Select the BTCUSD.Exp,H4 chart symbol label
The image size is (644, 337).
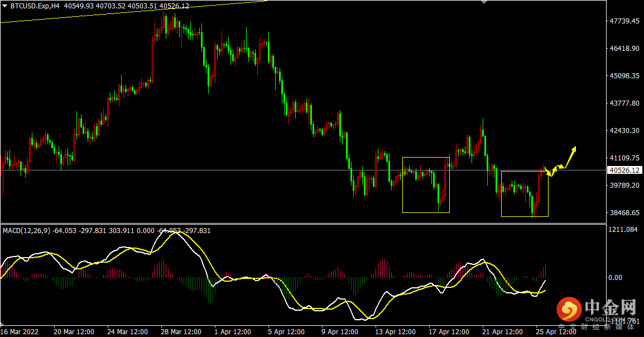click(x=35, y=6)
